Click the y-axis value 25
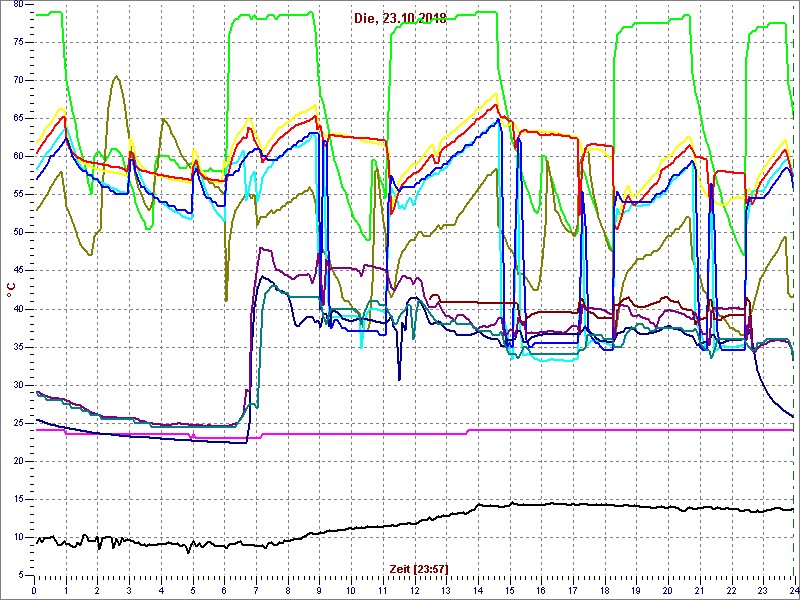The height and width of the screenshot is (600, 800). (x=18, y=423)
